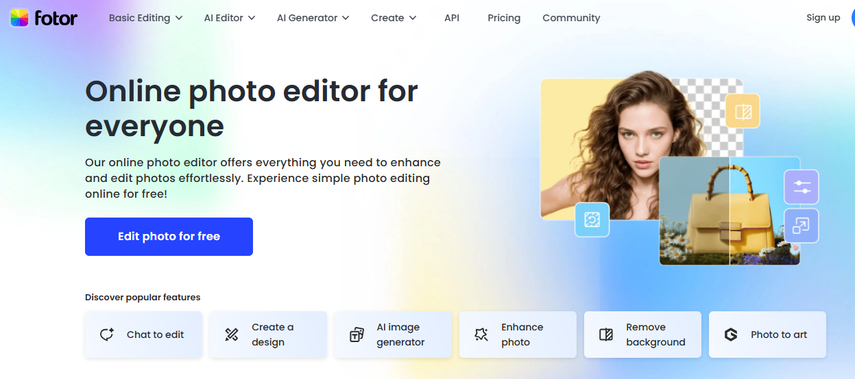855x379 pixels.
Task: Expand the AI Editor chevron
Action: [x=251, y=18]
